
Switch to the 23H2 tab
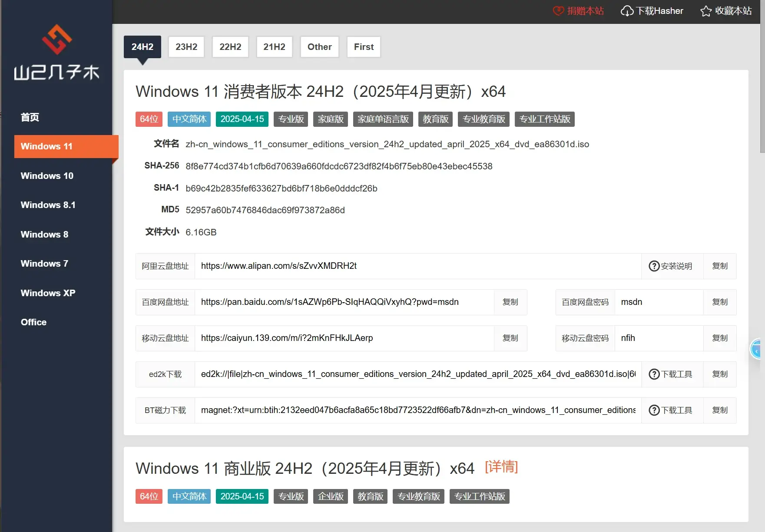(186, 47)
